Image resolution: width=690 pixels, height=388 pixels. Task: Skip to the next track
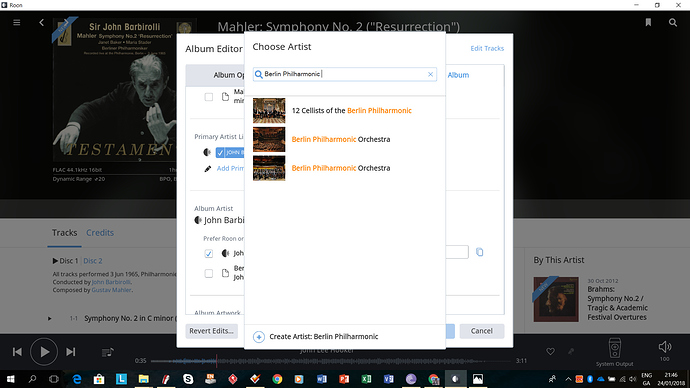[70, 352]
